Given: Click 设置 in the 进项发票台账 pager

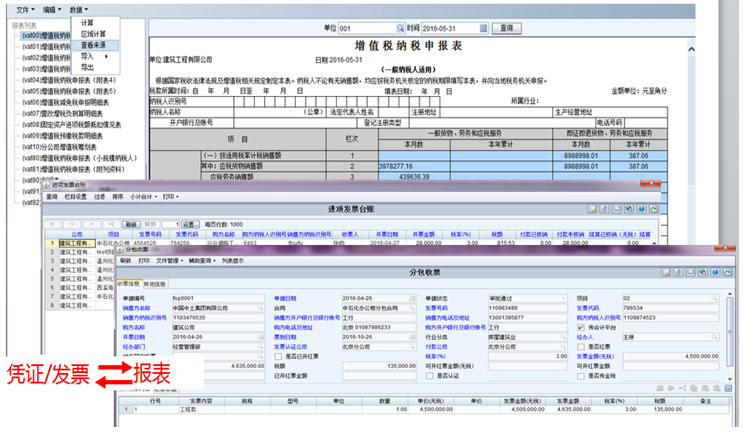Looking at the screenshot, I should (x=190, y=224).
